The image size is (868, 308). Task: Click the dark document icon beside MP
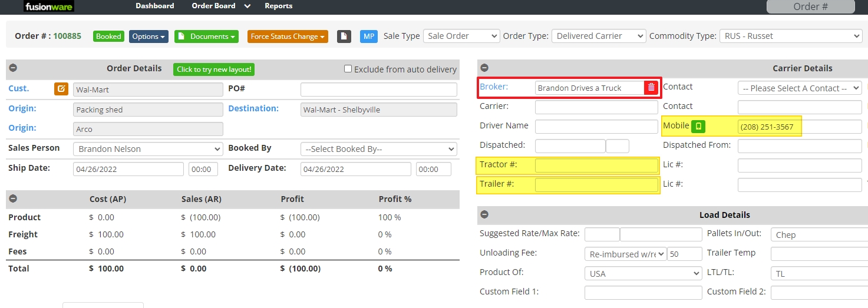pyautogui.click(x=344, y=37)
